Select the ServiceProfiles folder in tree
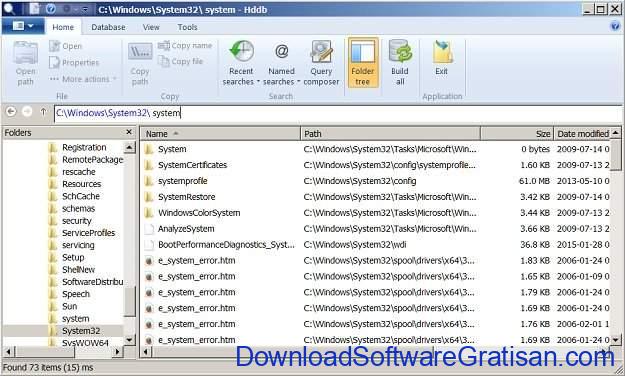625x376 pixels. [82, 233]
